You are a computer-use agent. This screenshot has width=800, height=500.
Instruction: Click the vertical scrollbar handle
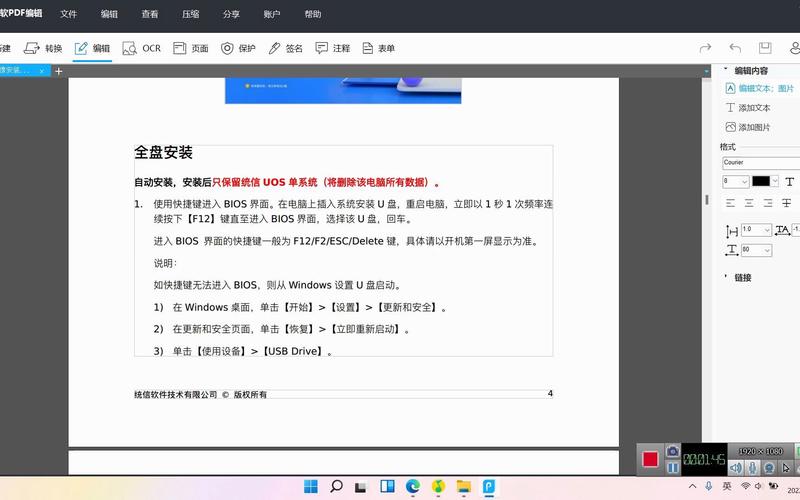707,199
